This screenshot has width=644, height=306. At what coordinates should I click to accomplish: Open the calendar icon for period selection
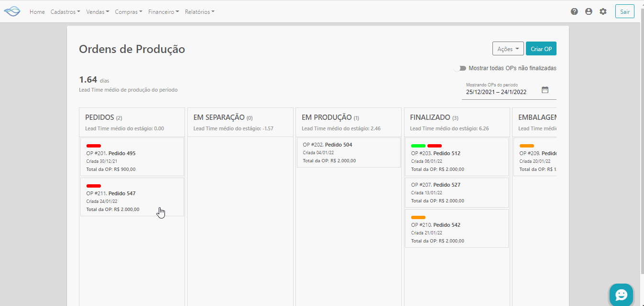(545, 89)
